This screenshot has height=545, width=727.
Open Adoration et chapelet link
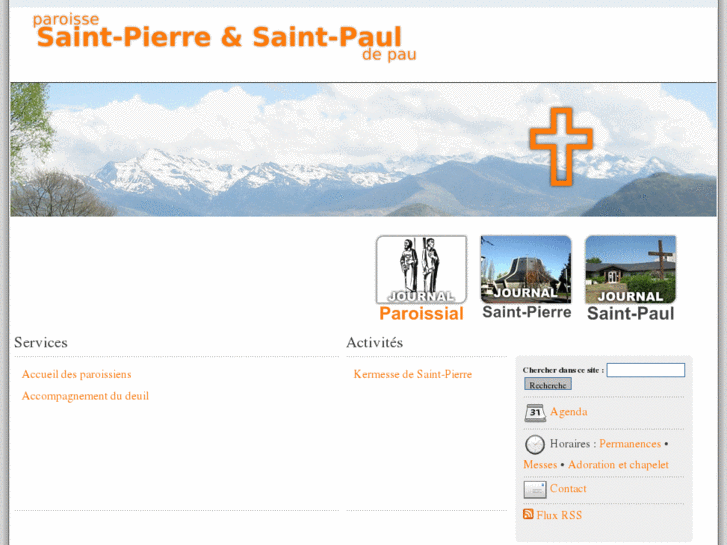click(618, 465)
